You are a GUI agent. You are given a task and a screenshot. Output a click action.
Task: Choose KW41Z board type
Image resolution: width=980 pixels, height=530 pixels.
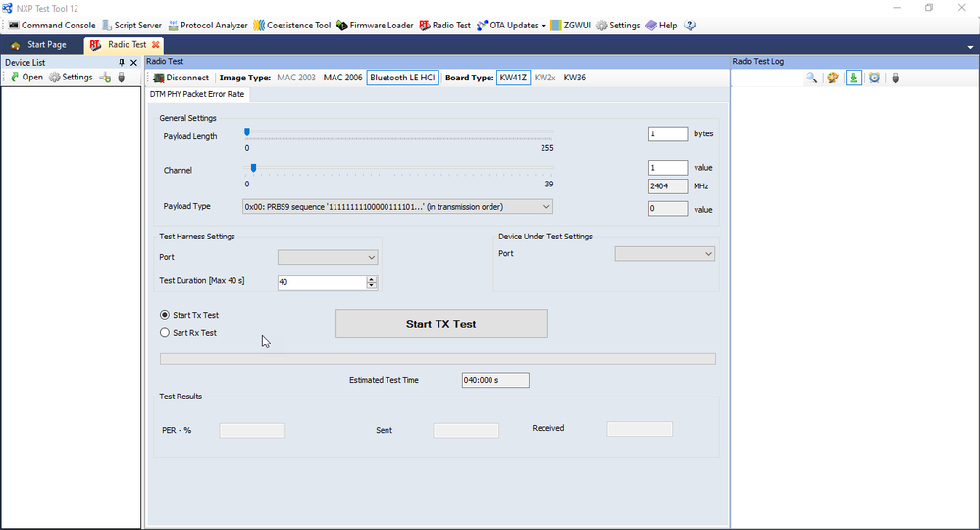513,78
